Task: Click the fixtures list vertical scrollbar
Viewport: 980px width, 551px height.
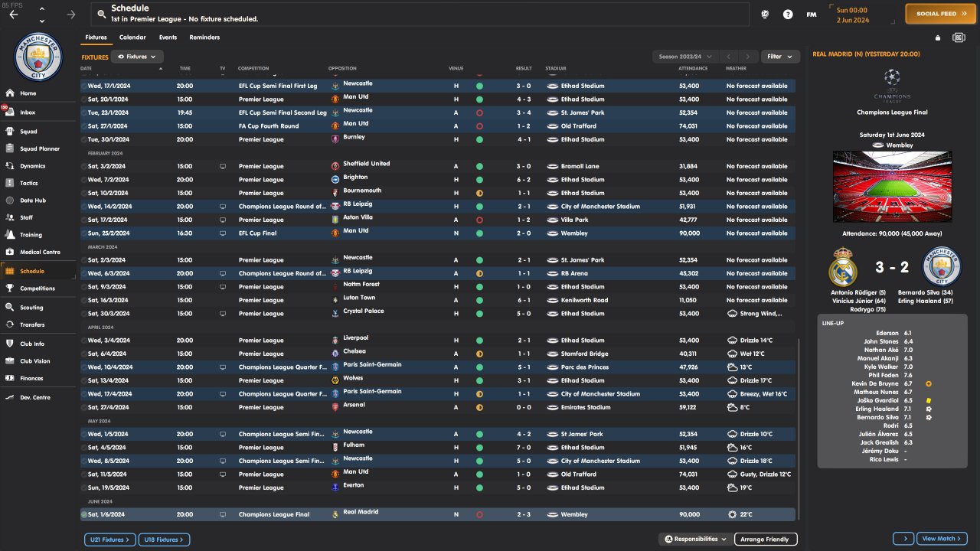Action: coord(799,429)
